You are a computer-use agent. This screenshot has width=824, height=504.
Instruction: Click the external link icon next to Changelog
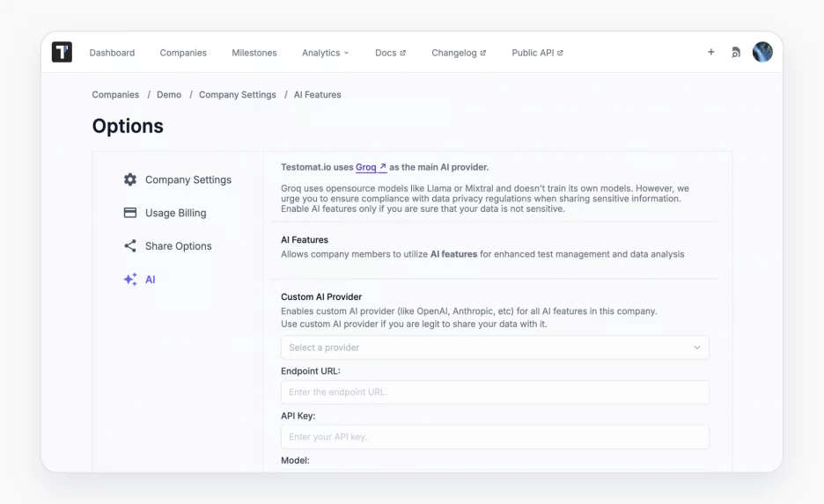[483, 53]
